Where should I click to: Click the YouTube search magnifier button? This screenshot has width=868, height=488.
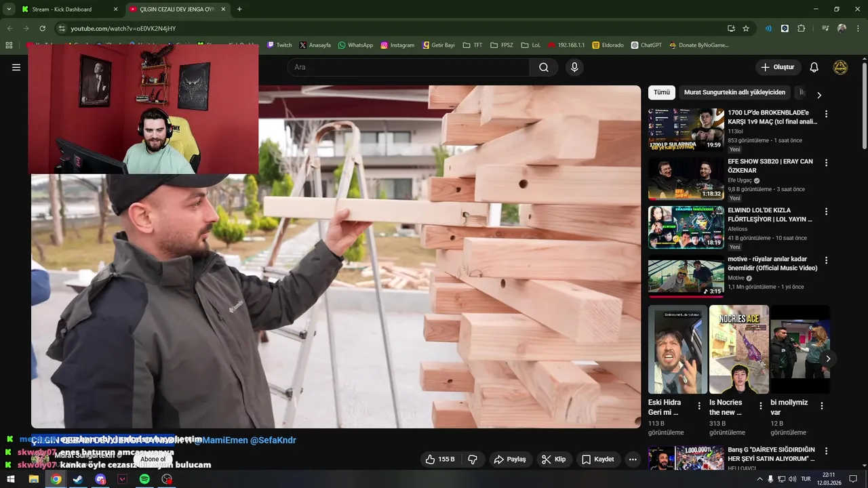(x=544, y=67)
